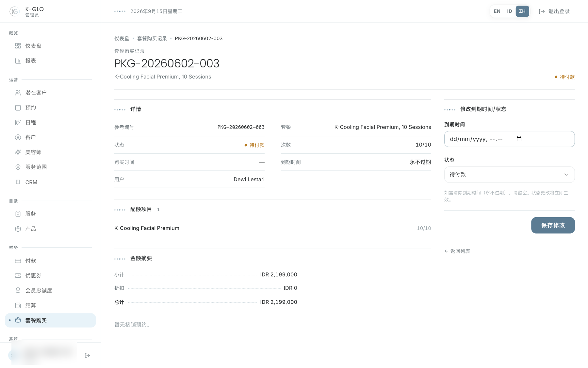Click the K-GLO logo in sidebar header
The image size is (588, 368).
click(14, 11)
